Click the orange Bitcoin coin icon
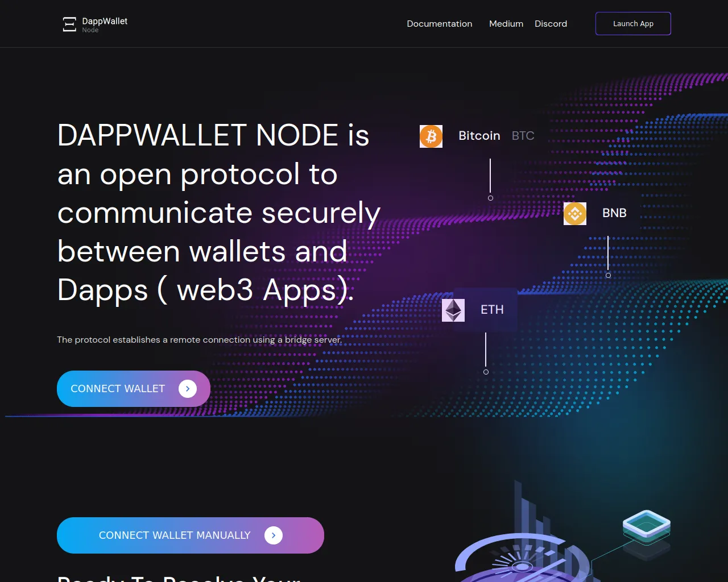Screen dimensions: 728x582 (431, 136)
